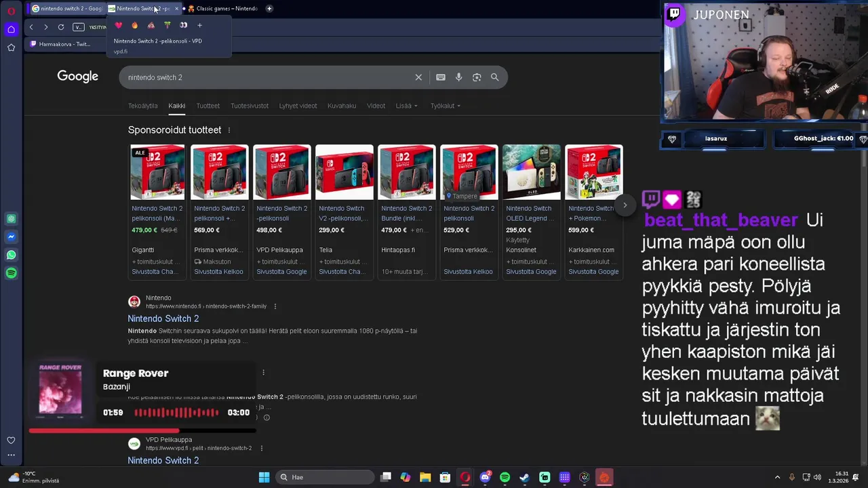868x488 pixels.
Task: Open Spotify in the Opera sidebar
Action: [11, 273]
